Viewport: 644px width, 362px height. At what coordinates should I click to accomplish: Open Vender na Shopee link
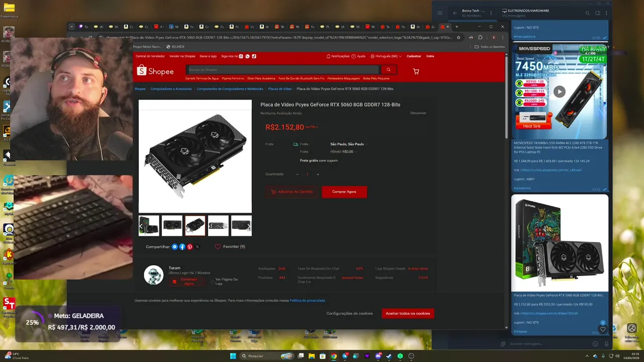[x=182, y=56]
